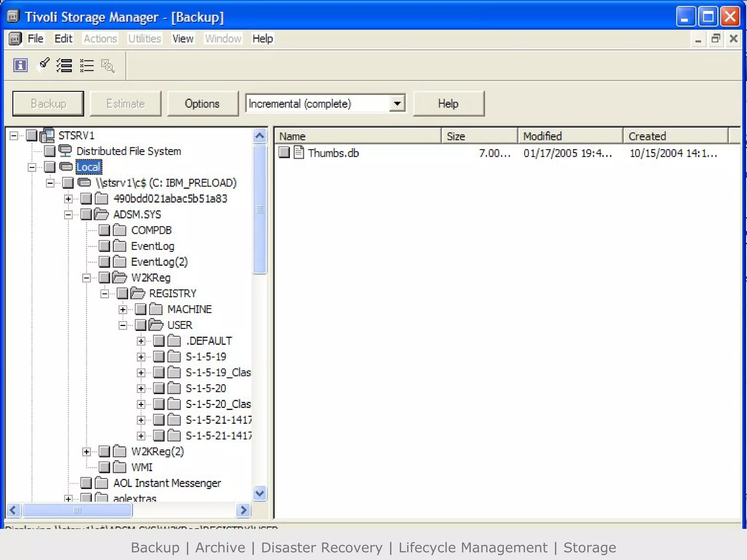Open the Edit menu
This screenshot has height=560, width=747.
click(63, 39)
